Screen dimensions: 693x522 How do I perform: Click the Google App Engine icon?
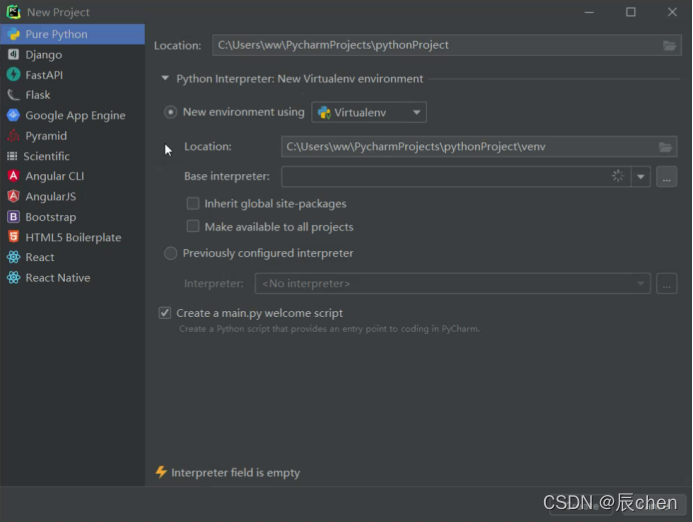13,115
